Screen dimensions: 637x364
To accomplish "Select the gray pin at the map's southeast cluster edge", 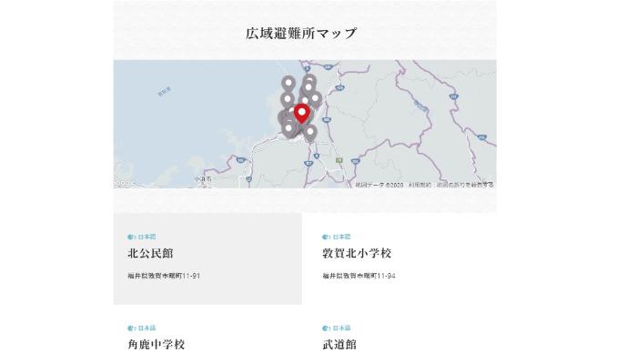I will pyautogui.click(x=310, y=133).
